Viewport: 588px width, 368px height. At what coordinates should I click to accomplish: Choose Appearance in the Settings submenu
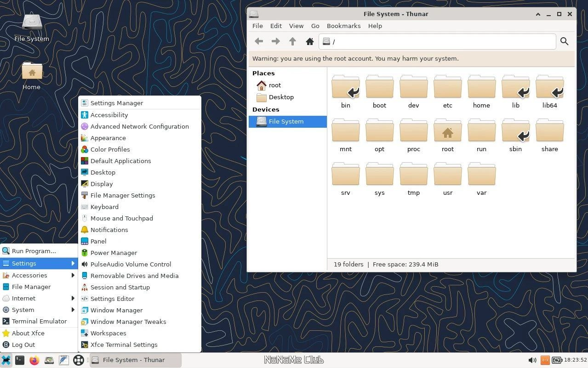pos(140,138)
